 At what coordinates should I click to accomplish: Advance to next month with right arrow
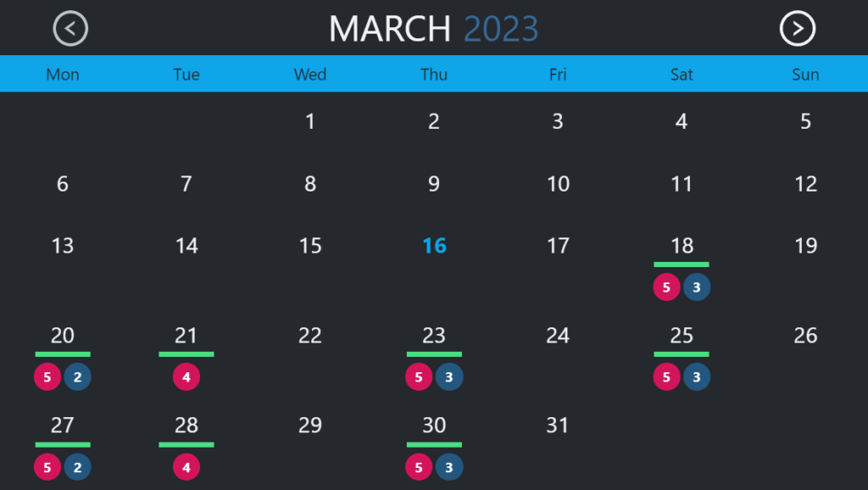(x=797, y=29)
